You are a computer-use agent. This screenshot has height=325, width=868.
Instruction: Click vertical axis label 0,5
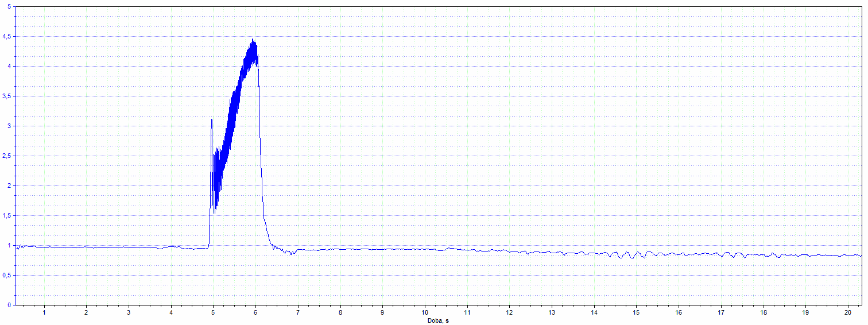click(x=6, y=275)
